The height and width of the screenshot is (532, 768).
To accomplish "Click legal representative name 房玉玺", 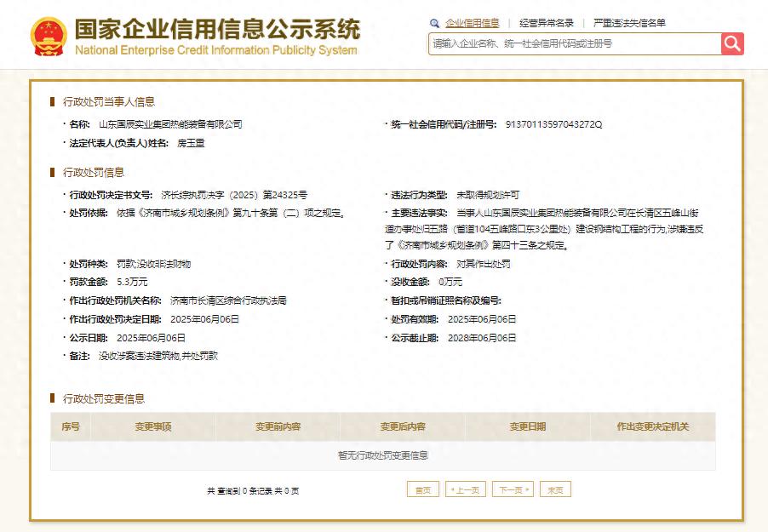I will pos(191,143).
